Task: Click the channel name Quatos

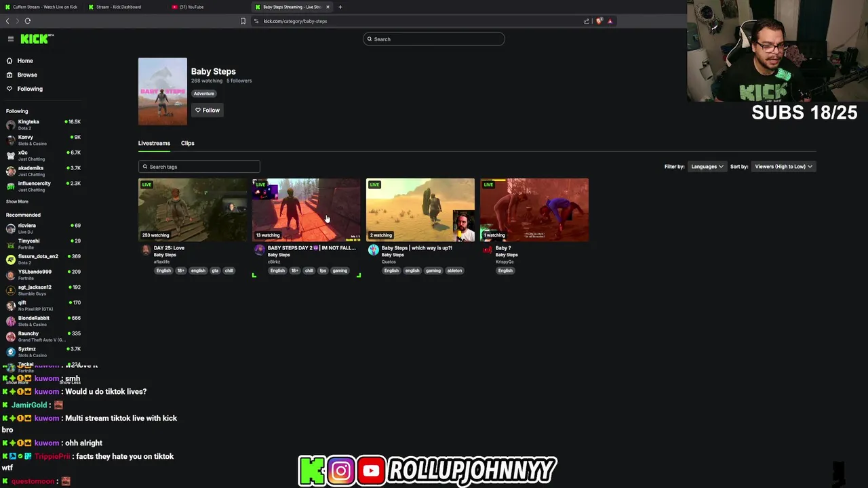Action: click(x=389, y=262)
